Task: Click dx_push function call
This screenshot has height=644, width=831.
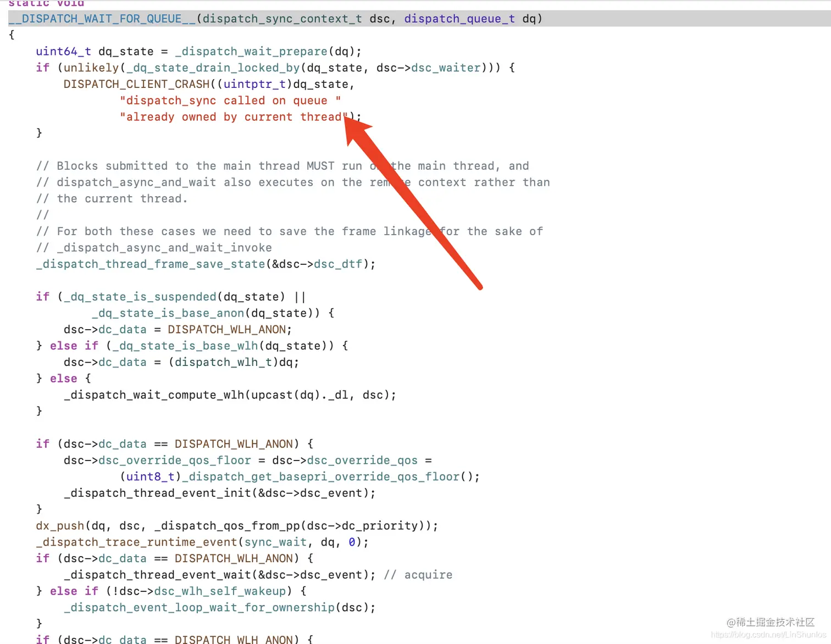Action: tap(60, 526)
